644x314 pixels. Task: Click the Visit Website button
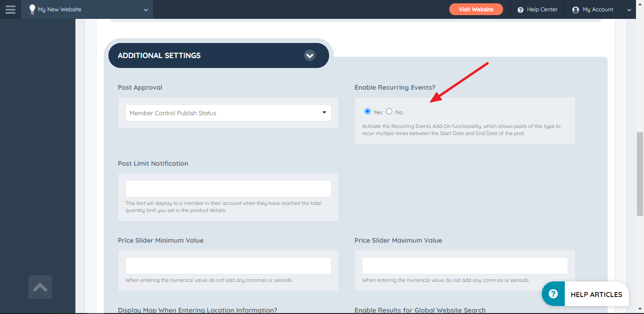[x=476, y=9]
